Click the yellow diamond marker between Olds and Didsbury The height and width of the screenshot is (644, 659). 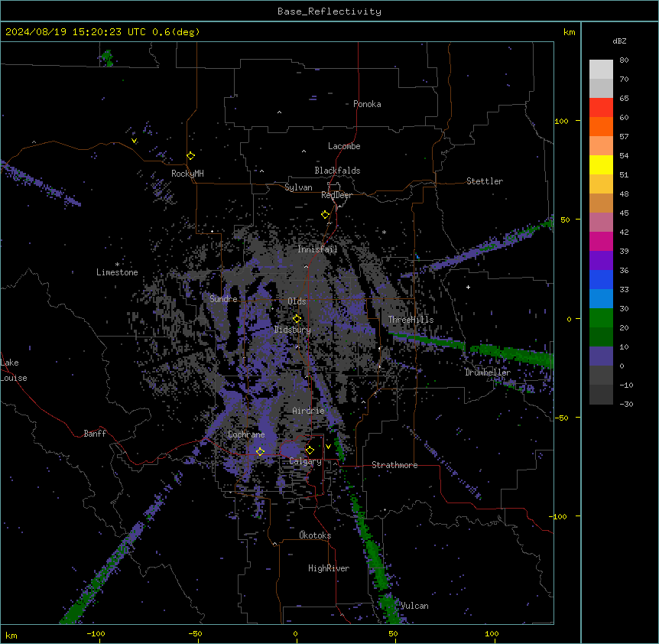tap(297, 318)
